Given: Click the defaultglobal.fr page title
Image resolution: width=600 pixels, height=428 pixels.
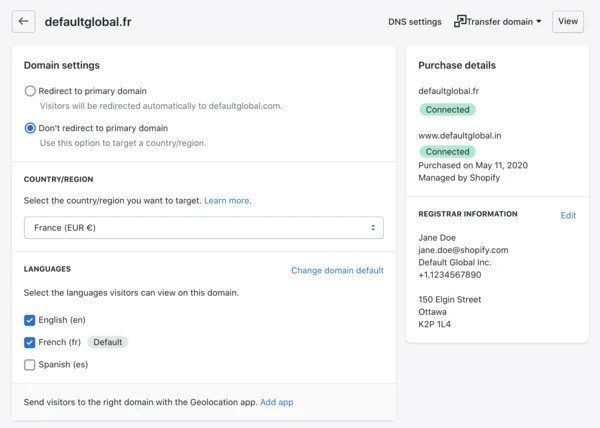Looking at the screenshot, I should tap(88, 21).
